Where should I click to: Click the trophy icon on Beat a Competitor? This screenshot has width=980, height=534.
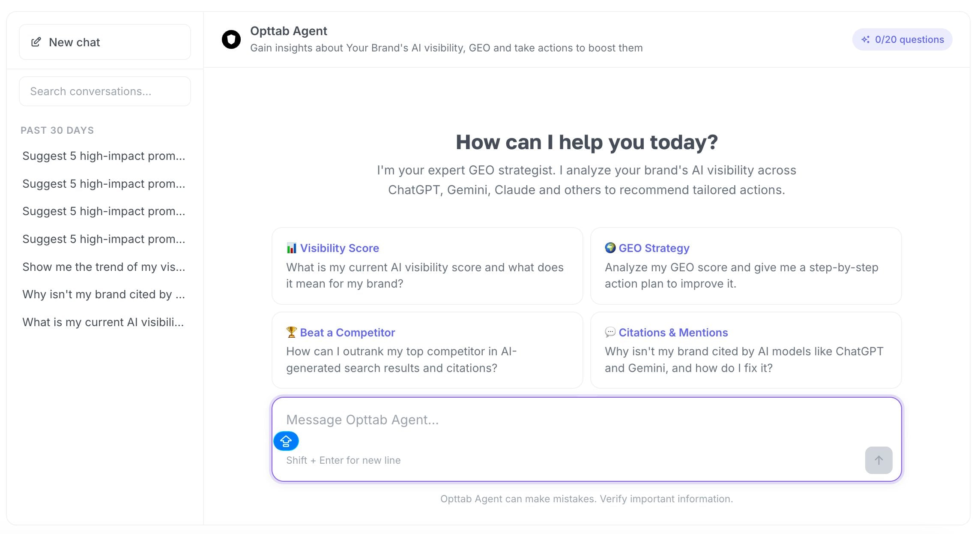pos(291,332)
